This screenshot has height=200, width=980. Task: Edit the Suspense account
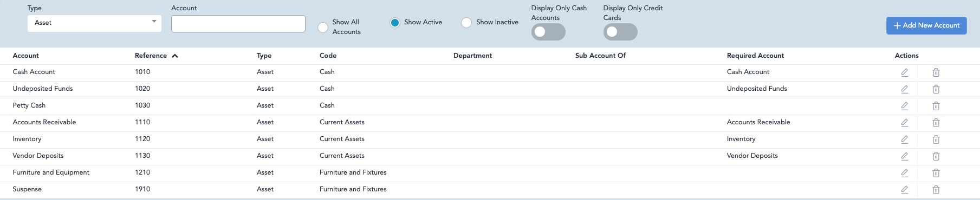[904, 190]
